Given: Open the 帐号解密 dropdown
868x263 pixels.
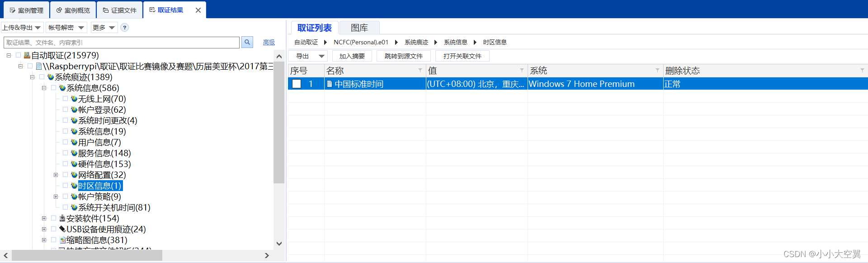Looking at the screenshot, I should point(66,28).
